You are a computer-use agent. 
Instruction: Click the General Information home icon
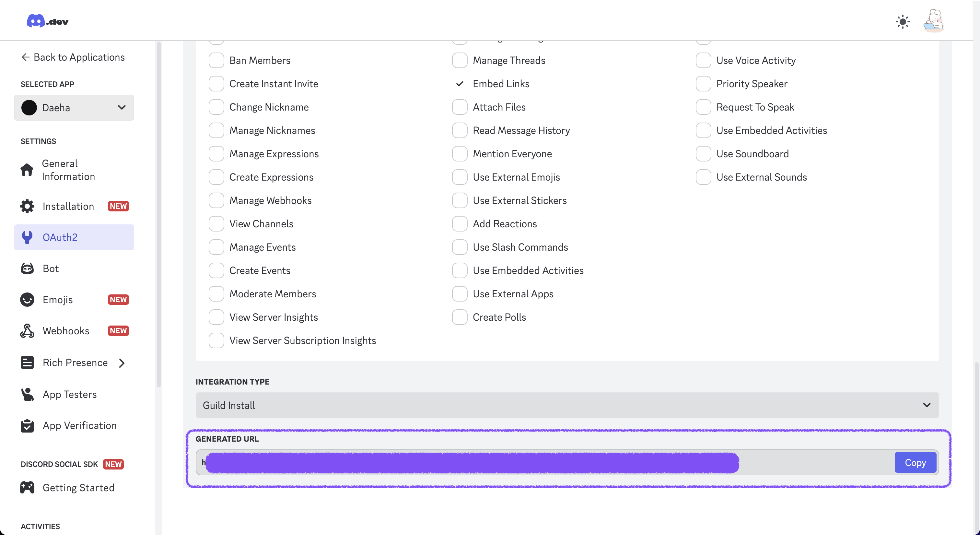27,170
